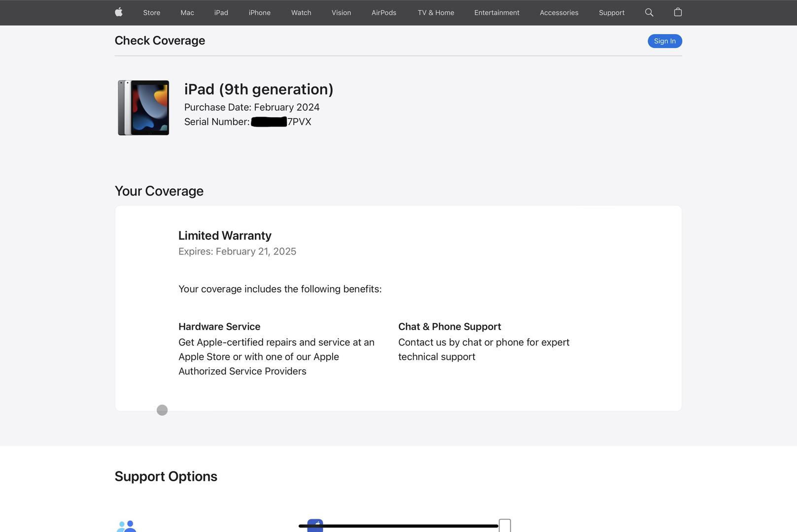Open the Vision menu item
Viewport: 797px width, 532px height.
(342, 13)
